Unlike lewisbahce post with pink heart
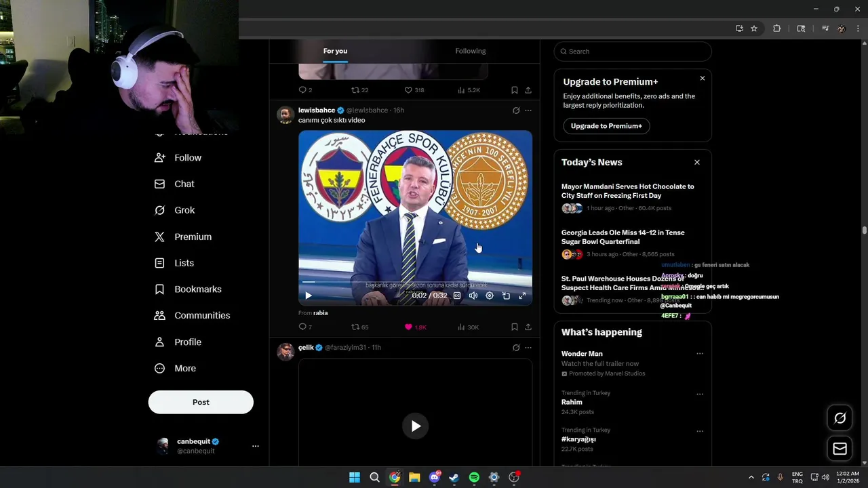 pos(416,327)
